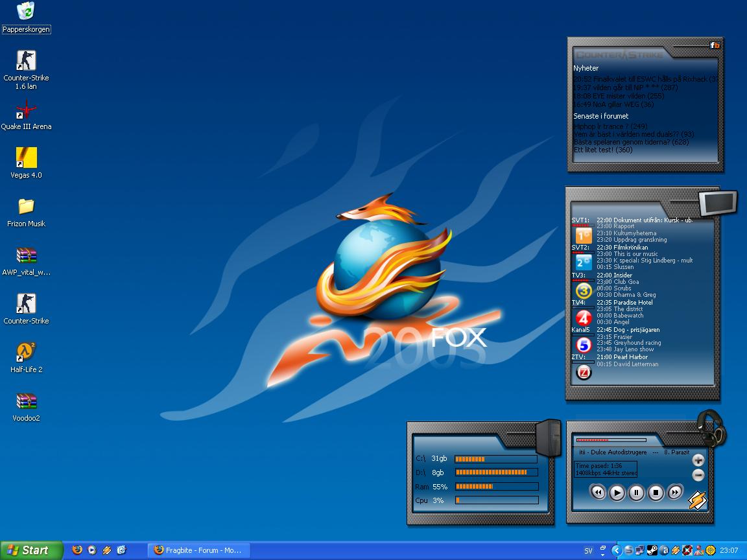747x560 pixels.
Task: Skip to next track in the player widget
Action: 674,492
